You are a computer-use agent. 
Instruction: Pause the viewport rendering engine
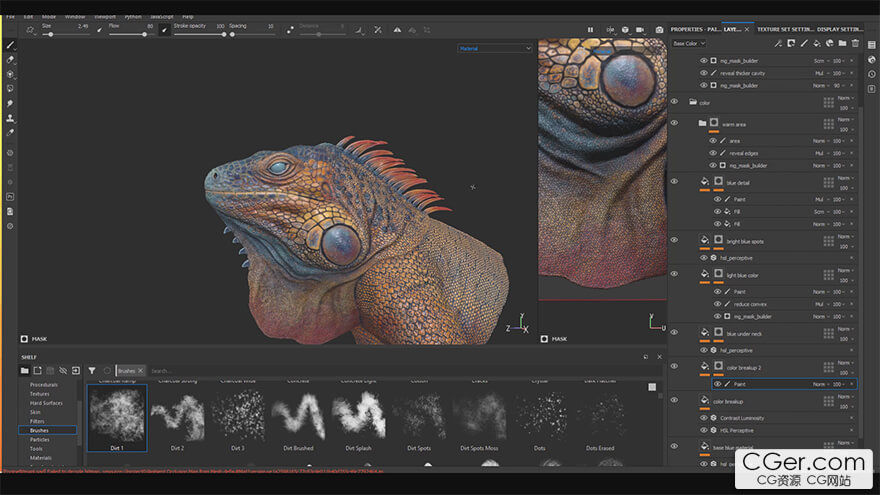590,30
